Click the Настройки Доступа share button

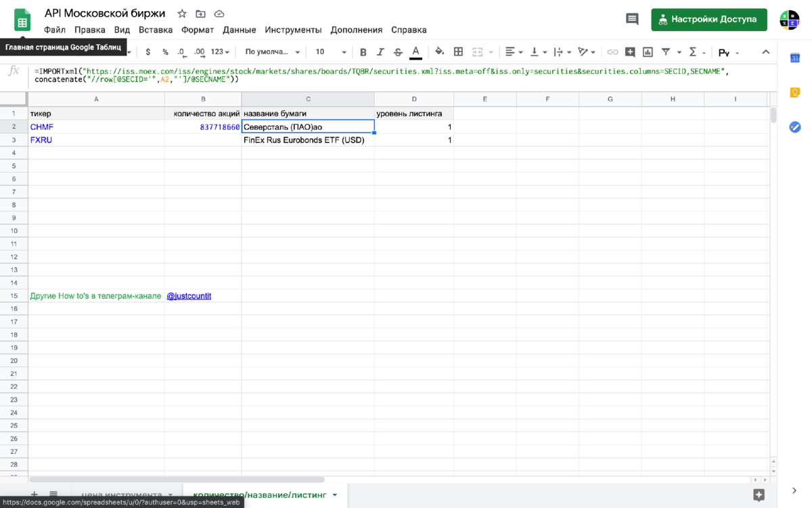coord(709,20)
